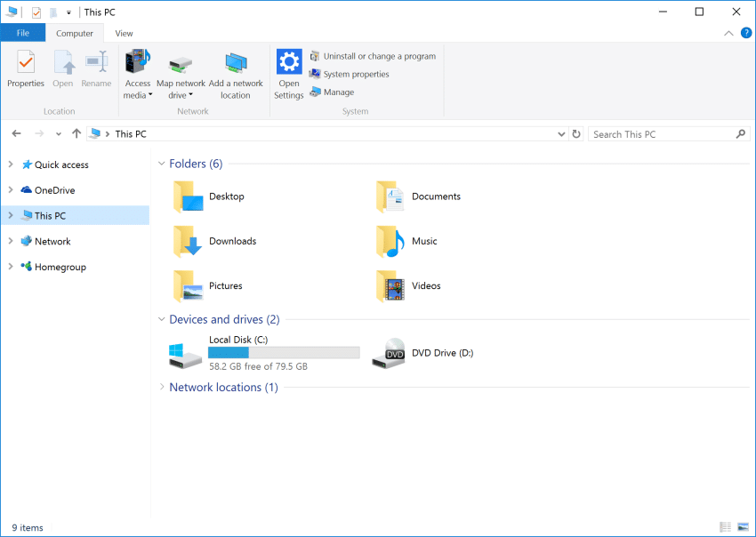Expand the Network item in the sidebar
This screenshot has width=756, height=537.
(11, 241)
